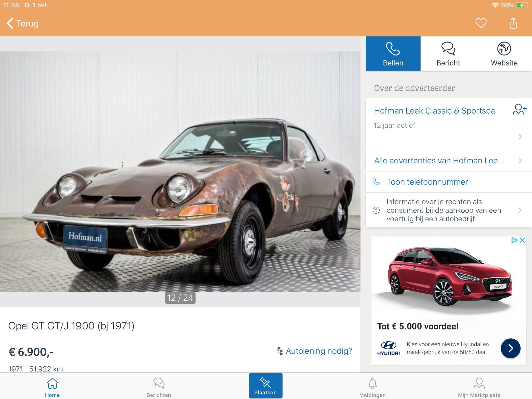Open Bericht to message the seller
Image resolution: width=532 pixels, height=399 pixels.
click(x=448, y=54)
